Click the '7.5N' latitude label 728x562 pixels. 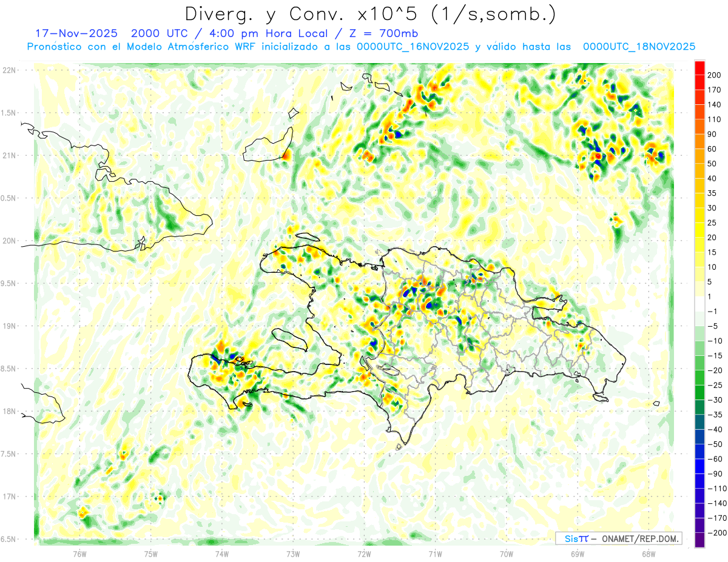(9, 454)
